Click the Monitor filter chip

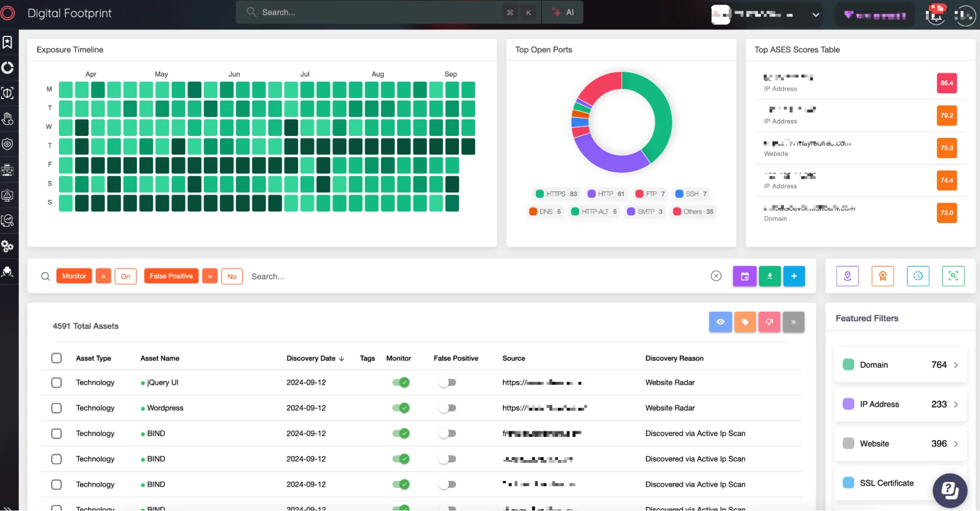74,276
